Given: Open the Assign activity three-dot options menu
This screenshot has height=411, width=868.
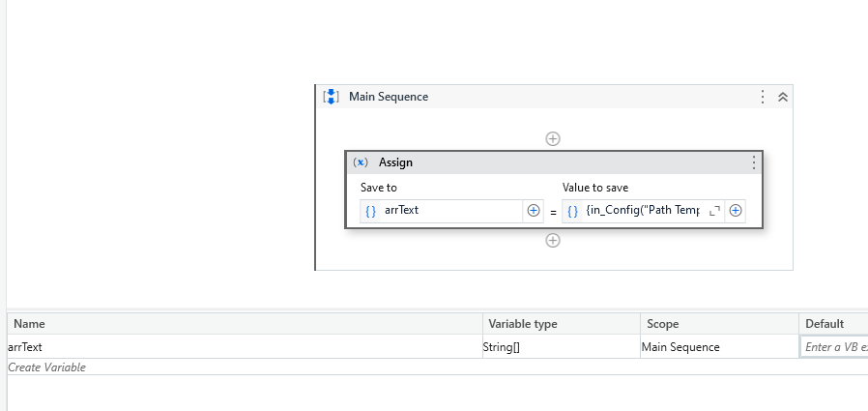Looking at the screenshot, I should pos(753,163).
